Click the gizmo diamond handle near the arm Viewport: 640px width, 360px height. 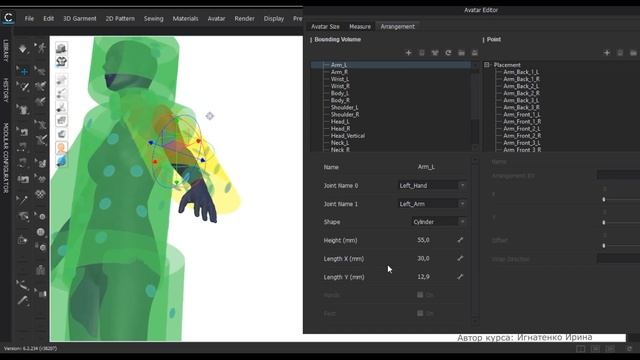click(x=209, y=116)
